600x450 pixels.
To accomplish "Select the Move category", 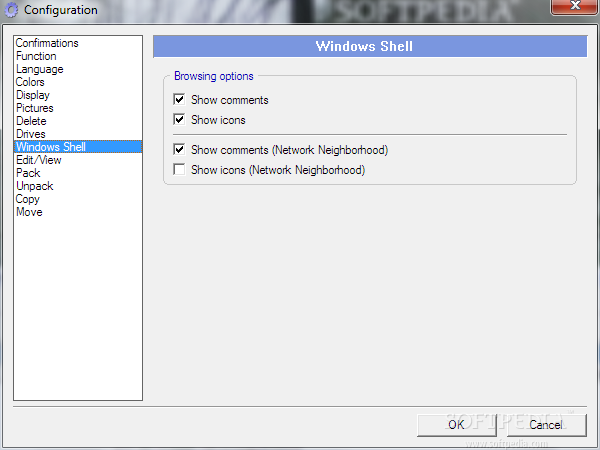I will (78, 212).
